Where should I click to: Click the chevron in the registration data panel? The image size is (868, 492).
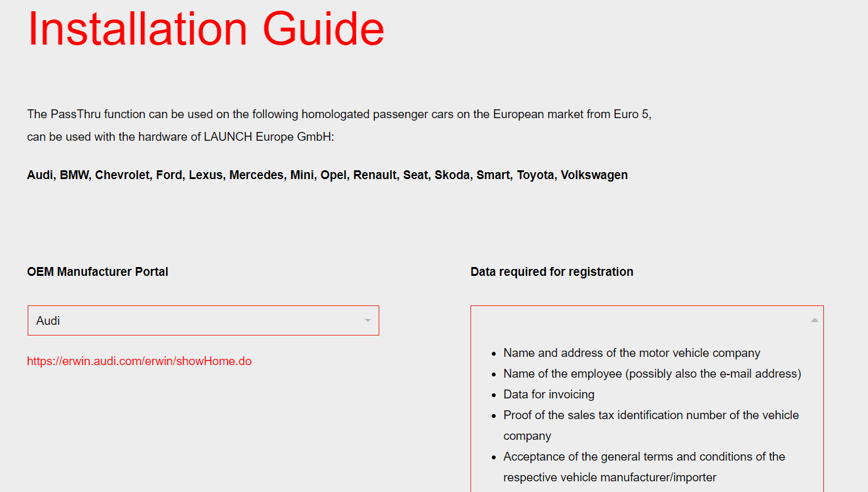(814, 319)
